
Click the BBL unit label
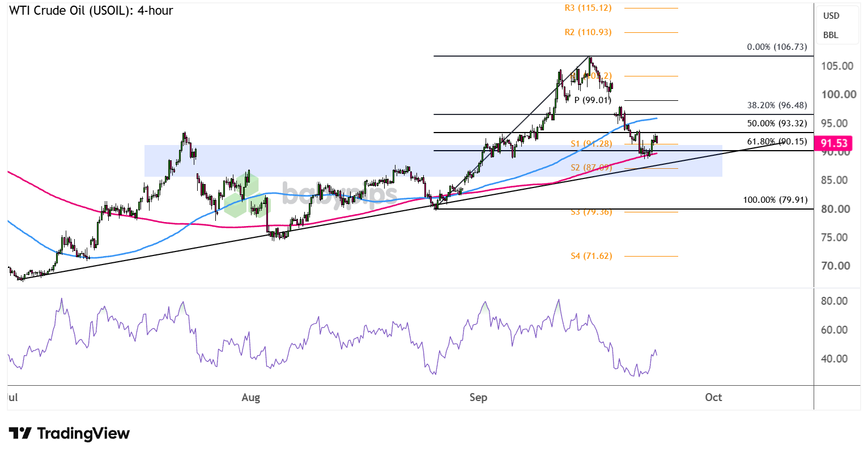pos(831,35)
